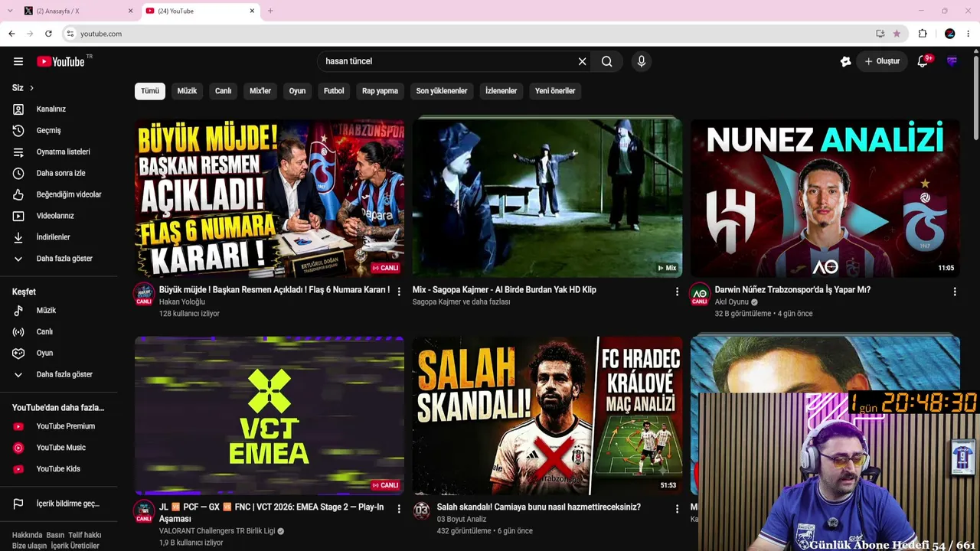Bookmark this page with star icon
Screen dimensions: 980x551
pyautogui.click(x=897, y=34)
